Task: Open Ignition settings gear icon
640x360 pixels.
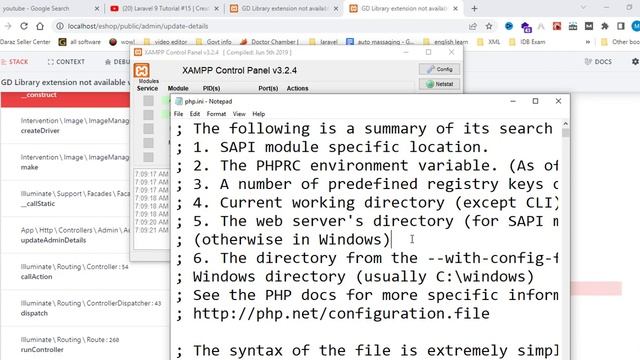Action: pyautogui.click(x=635, y=62)
